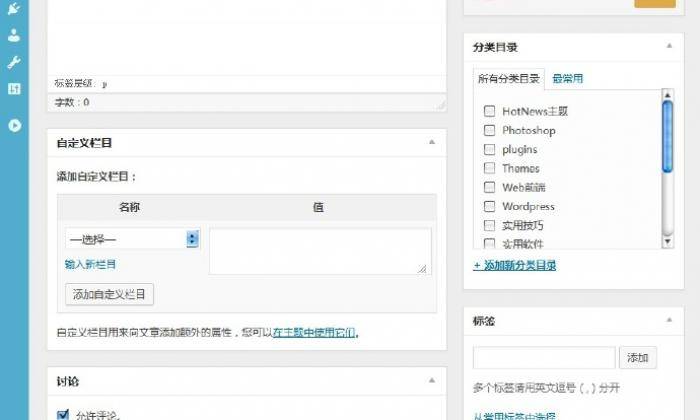
Task: Toggle the 允许评论 checkbox
Action: pyautogui.click(x=64, y=414)
